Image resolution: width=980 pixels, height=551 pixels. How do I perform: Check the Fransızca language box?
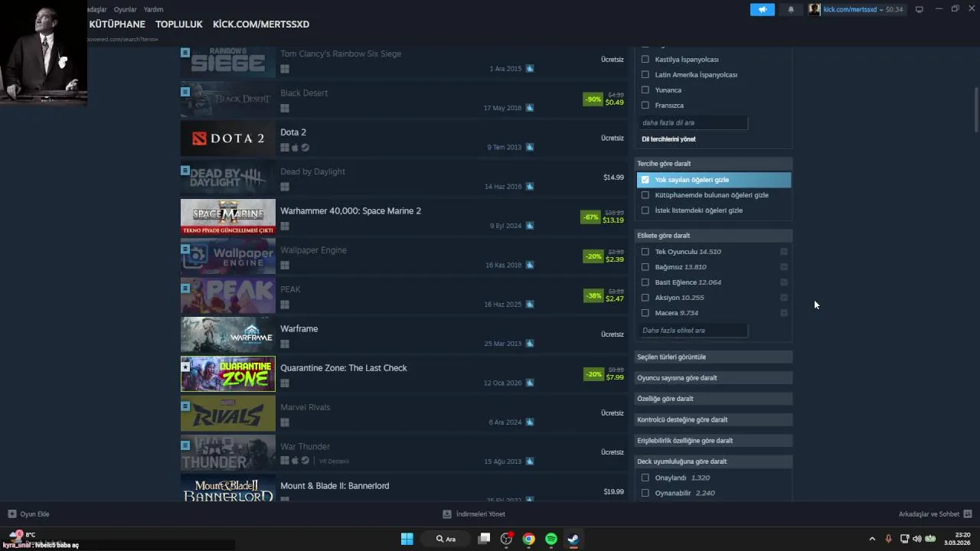tap(645, 106)
